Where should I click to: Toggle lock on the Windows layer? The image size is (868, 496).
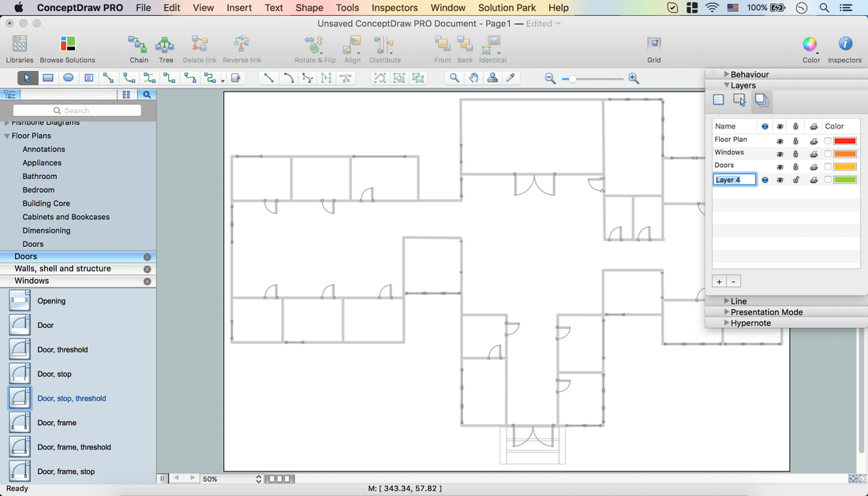795,153
